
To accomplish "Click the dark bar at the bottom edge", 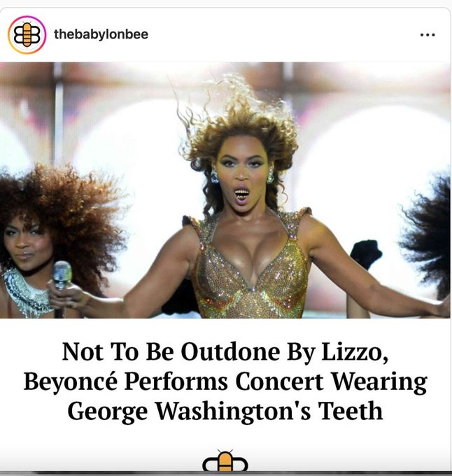I will pos(225,474).
